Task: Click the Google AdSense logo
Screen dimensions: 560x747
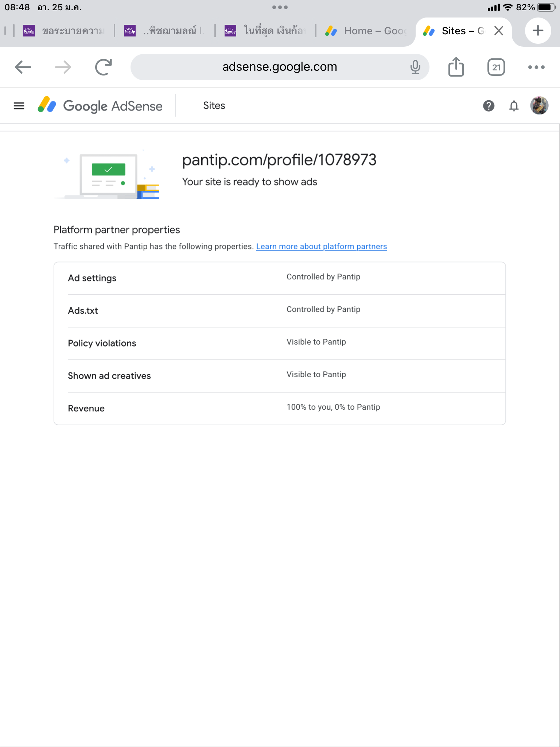Action: click(x=100, y=106)
